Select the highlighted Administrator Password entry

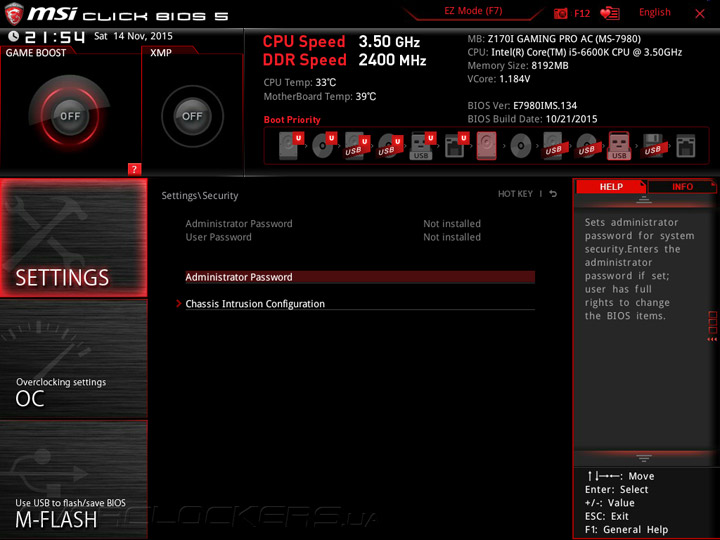tap(360, 277)
